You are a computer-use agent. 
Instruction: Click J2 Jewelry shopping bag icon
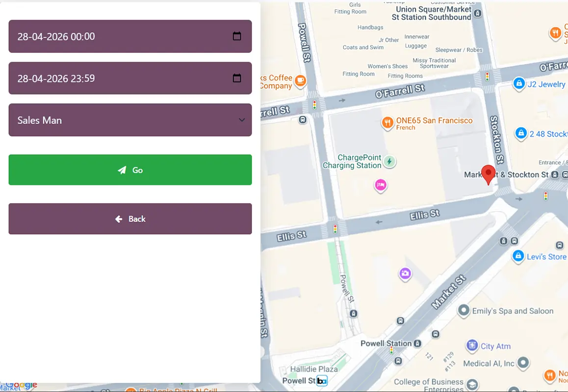(x=519, y=84)
